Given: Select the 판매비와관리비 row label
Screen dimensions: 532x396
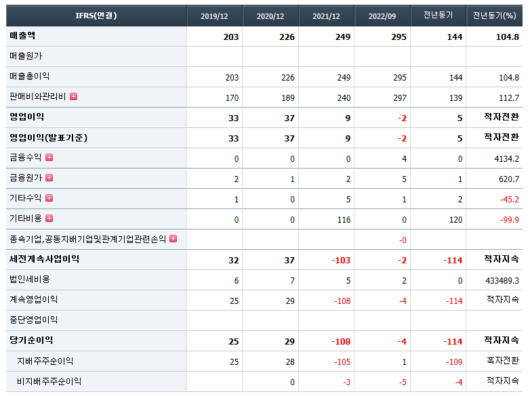Looking at the screenshot, I should coord(38,97).
